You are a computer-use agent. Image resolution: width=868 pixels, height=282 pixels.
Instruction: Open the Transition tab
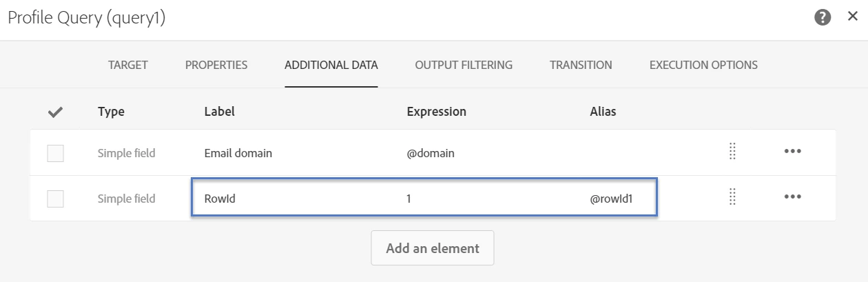581,66
